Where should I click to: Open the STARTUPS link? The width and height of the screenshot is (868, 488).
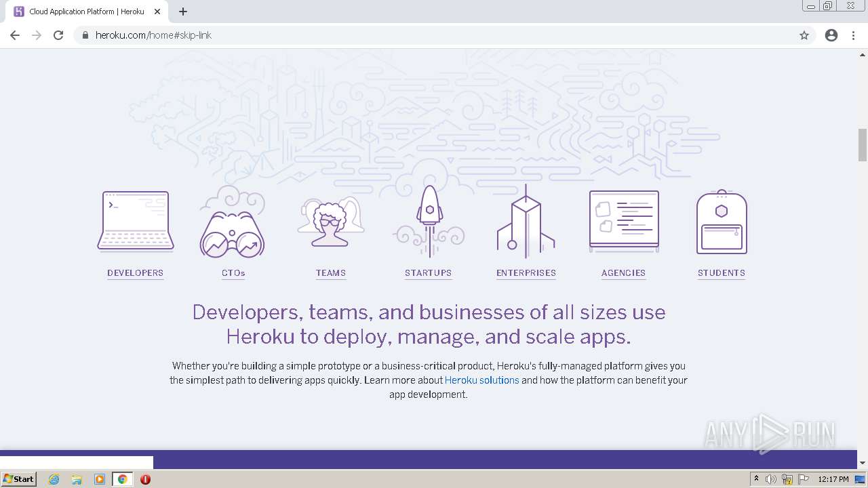click(429, 273)
